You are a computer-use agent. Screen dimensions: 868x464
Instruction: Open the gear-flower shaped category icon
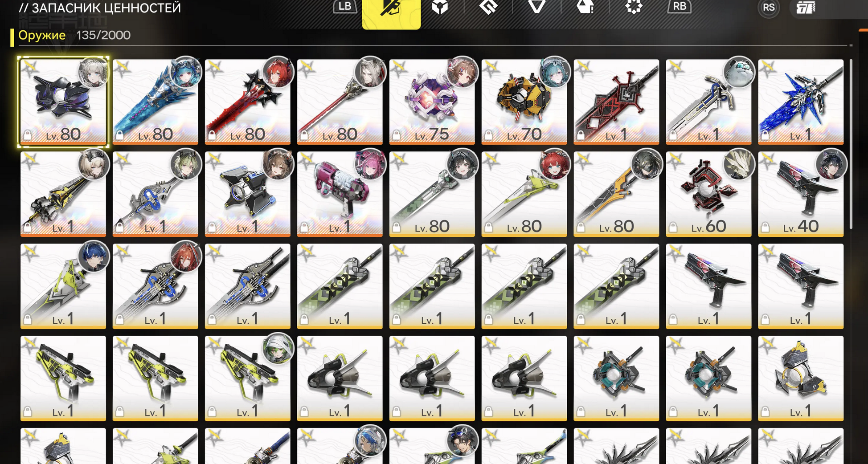click(634, 7)
